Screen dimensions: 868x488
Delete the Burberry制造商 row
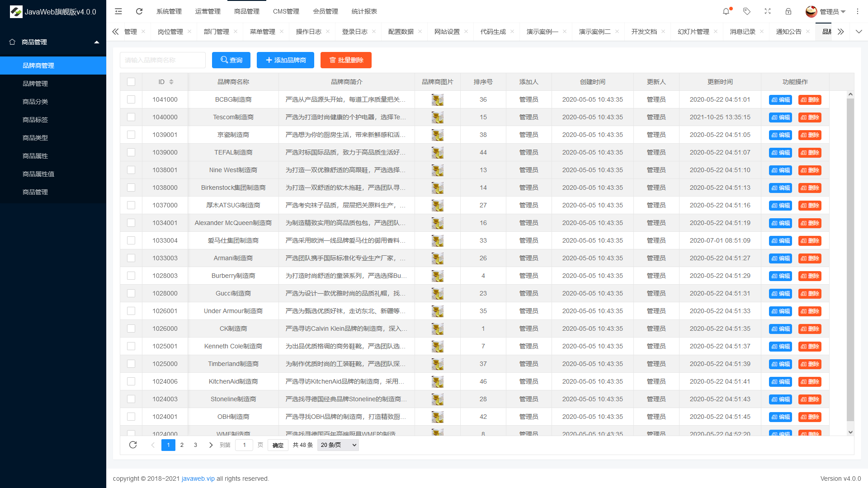[810, 276]
